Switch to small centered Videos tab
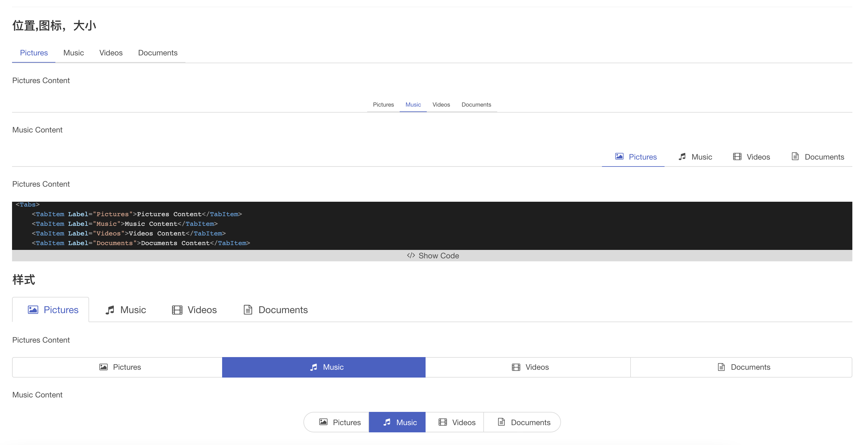Screen dimensions: 868x445 click(x=441, y=104)
